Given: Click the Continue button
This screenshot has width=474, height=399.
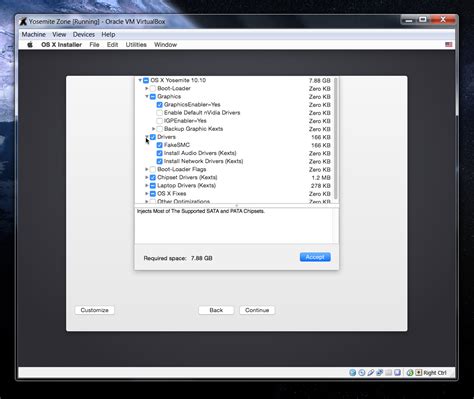Looking at the screenshot, I should pyautogui.click(x=257, y=310).
